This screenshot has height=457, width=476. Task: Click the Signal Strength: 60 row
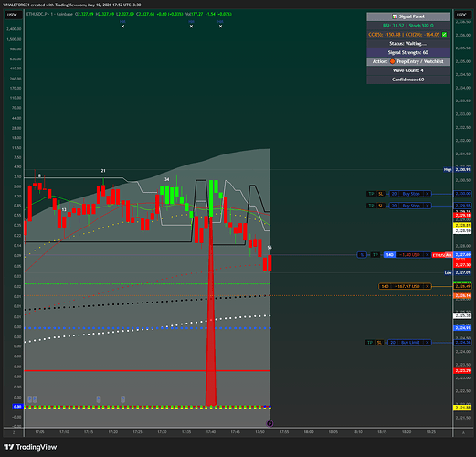point(407,52)
